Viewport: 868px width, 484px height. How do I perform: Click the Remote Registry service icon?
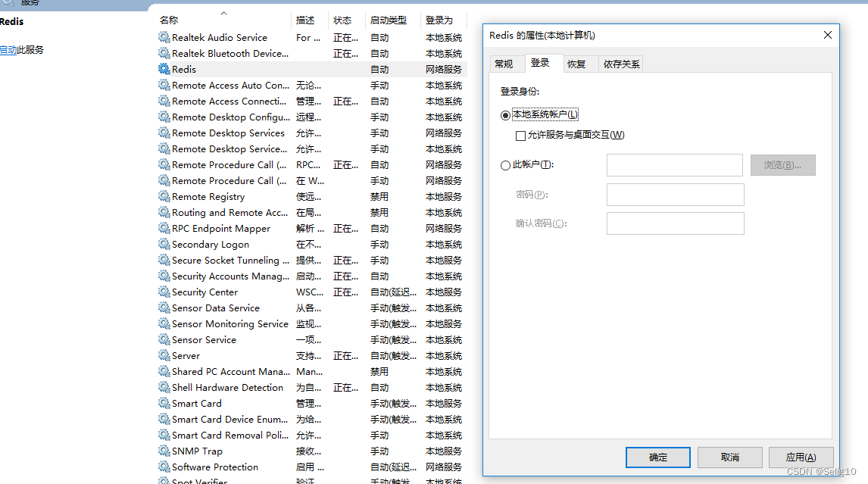[164, 196]
